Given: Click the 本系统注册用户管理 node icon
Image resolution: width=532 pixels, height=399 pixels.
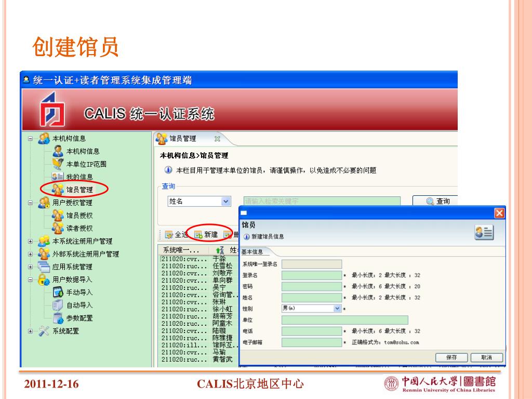Looking at the screenshot, I should tap(44, 241).
